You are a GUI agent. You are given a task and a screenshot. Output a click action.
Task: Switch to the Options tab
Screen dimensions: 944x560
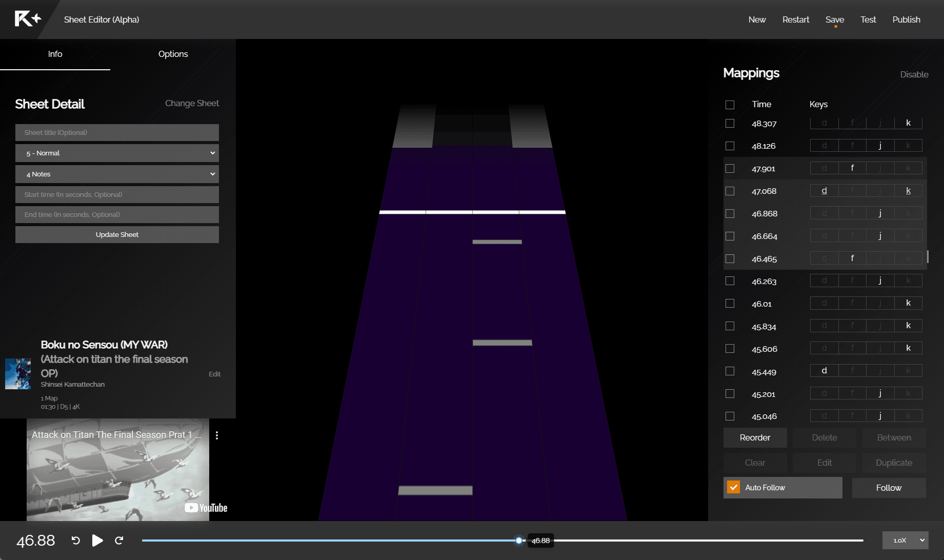tap(173, 54)
